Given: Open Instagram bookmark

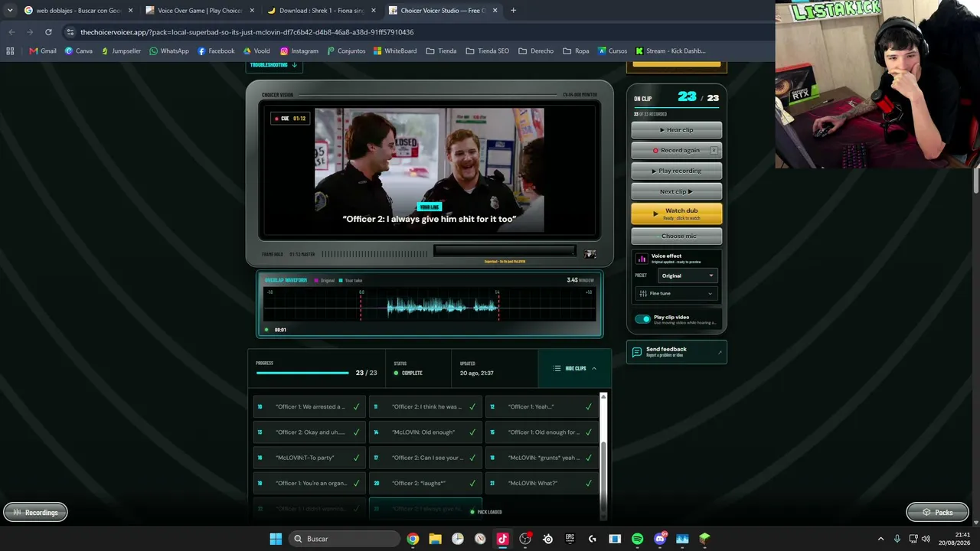Looking at the screenshot, I should click(x=299, y=51).
